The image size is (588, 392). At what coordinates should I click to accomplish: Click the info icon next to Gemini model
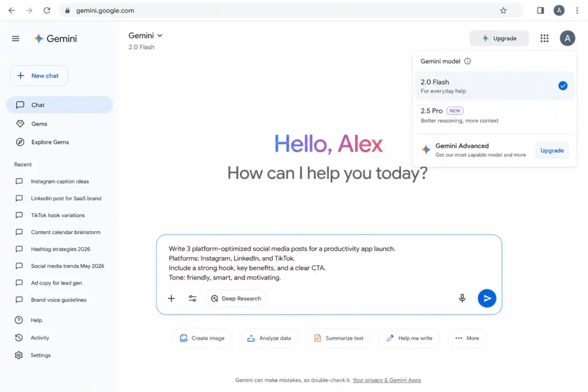coord(467,61)
